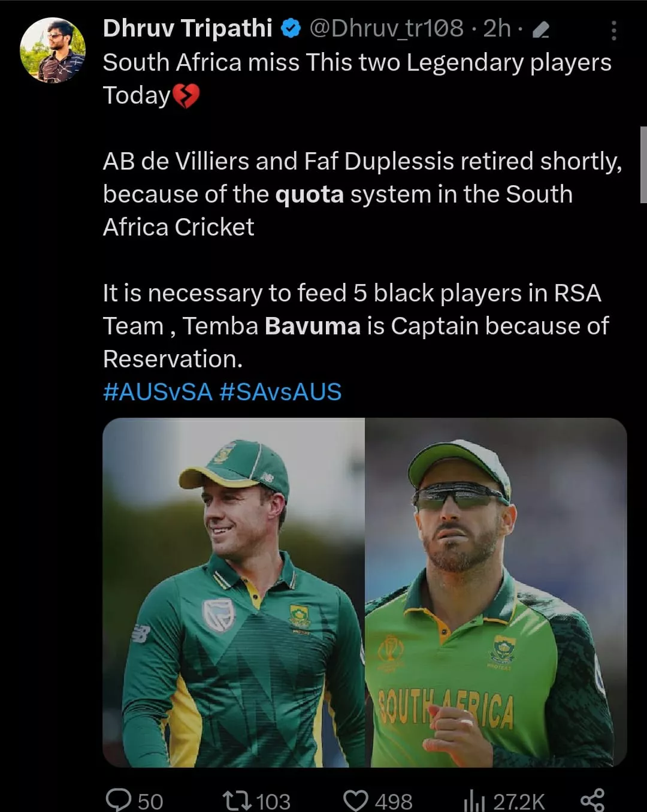The image size is (647, 812).
Task: Visit the @Dhruv_tr108 profile handle
Action: [383, 28]
